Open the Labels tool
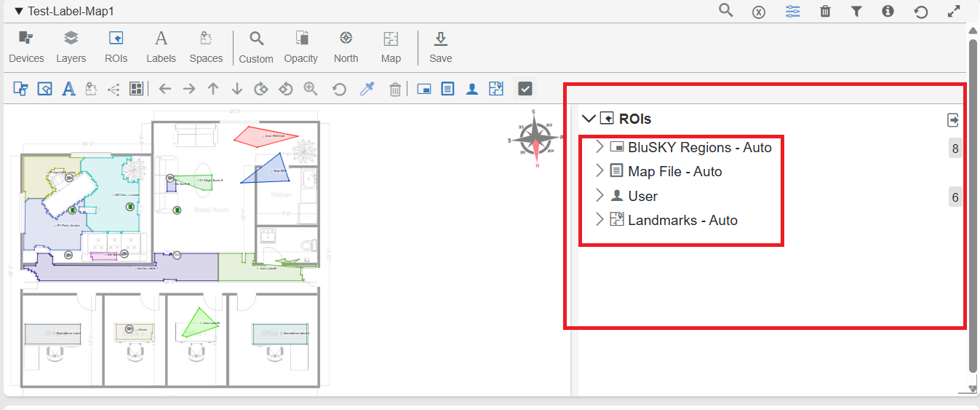 [161, 47]
